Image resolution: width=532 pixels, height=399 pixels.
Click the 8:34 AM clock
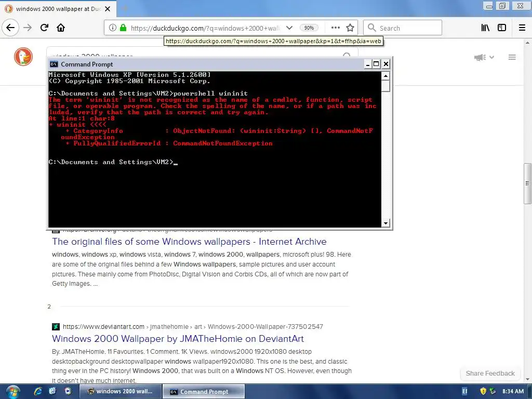(x=513, y=392)
